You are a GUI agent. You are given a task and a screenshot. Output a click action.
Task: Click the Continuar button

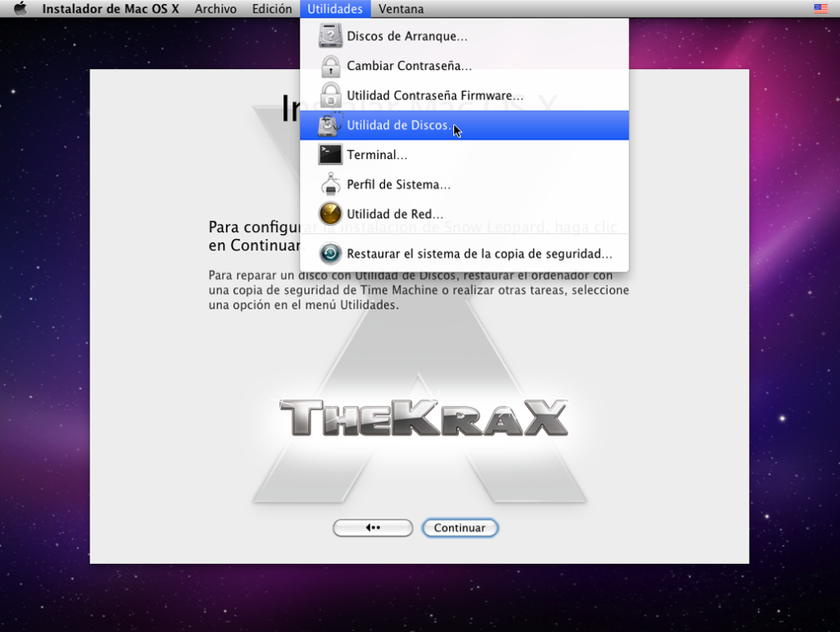click(x=460, y=528)
